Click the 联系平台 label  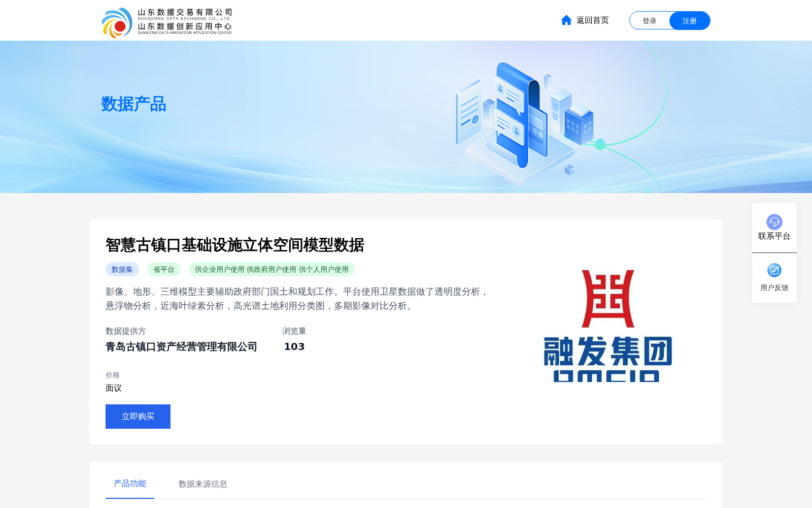click(774, 236)
